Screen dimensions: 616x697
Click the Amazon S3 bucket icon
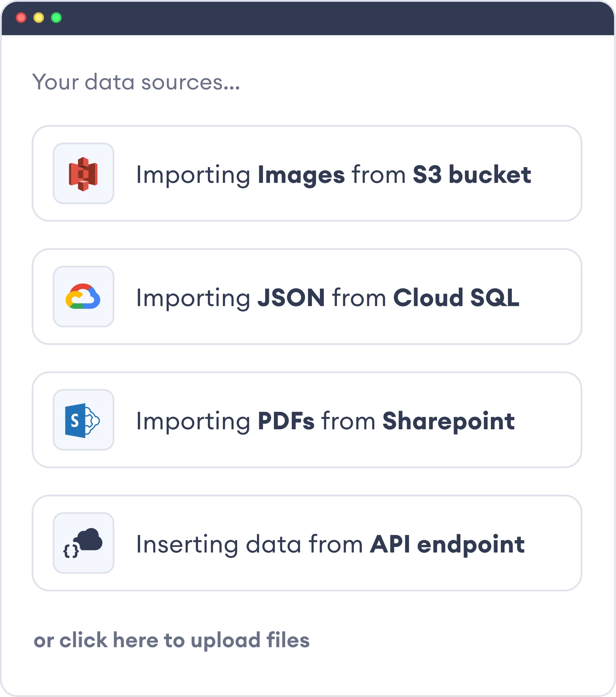tap(84, 174)
